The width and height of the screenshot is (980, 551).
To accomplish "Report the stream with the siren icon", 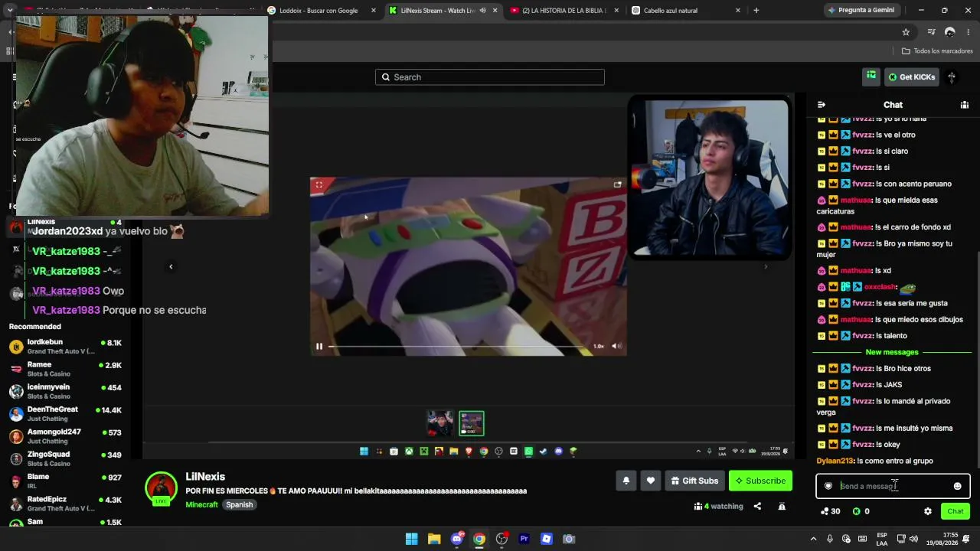I will pyautogui.click(x=782, y=506).
